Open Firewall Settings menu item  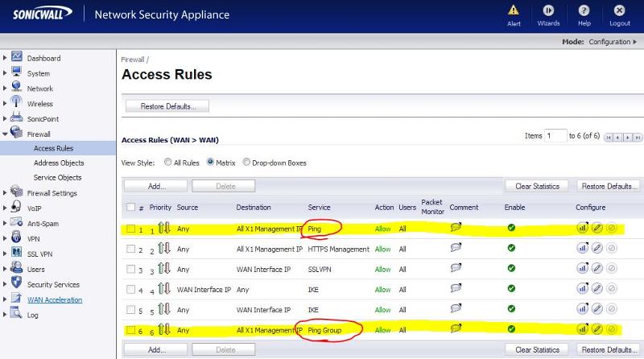coord(52,193)
